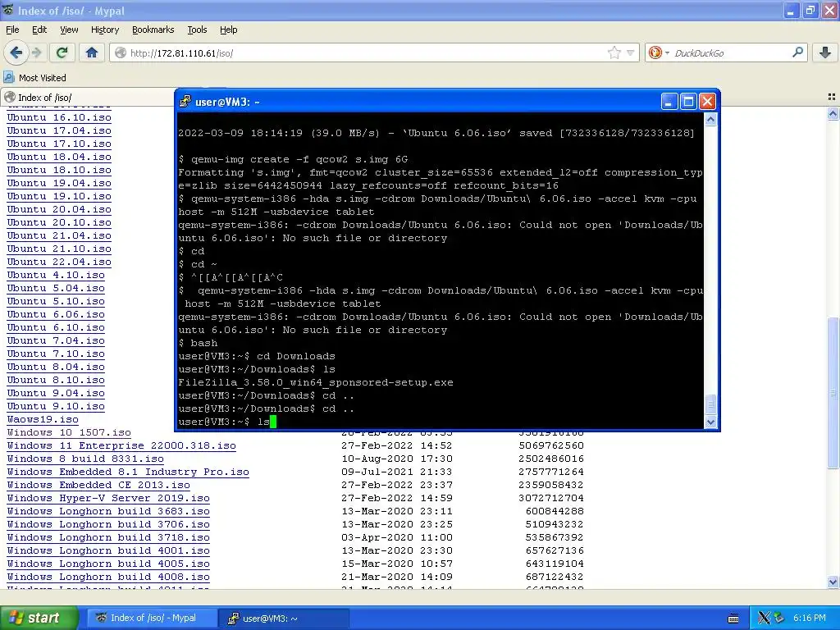Click the browser Forward arrow

(36, 52)
